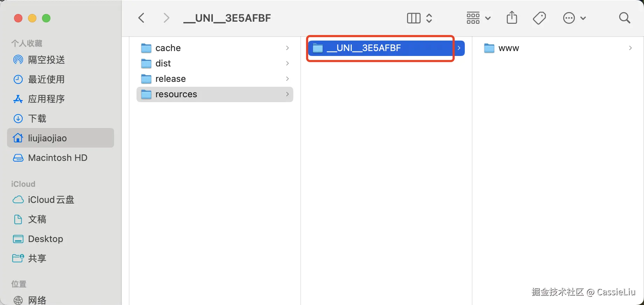Open view switcher up-down arrows
This screenshot has width=644, height=305.
(x=429, y=18)
